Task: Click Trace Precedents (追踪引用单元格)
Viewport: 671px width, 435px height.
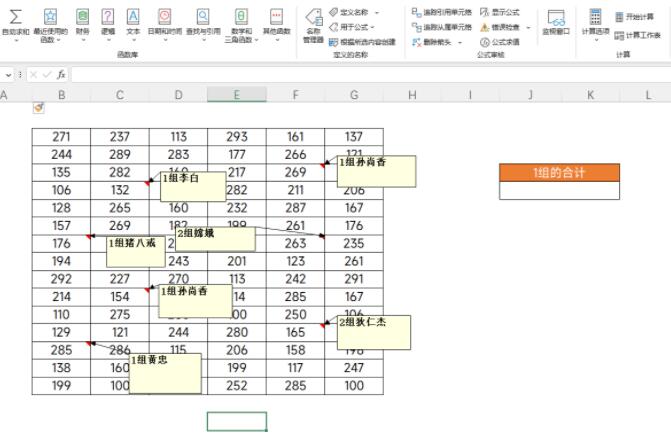Action: pyautogui.click(x=442, y=12)
